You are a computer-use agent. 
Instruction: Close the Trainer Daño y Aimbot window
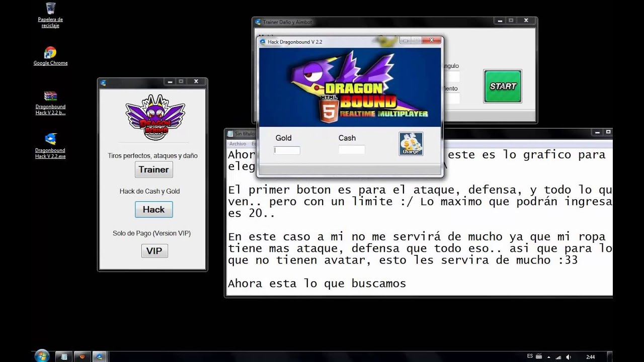(526, 21)
